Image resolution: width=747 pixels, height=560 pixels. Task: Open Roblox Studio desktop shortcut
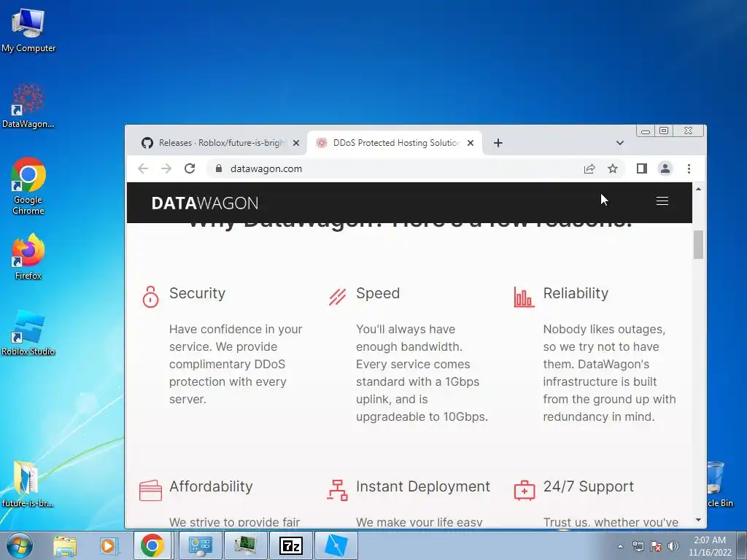(x=28, y=332)
